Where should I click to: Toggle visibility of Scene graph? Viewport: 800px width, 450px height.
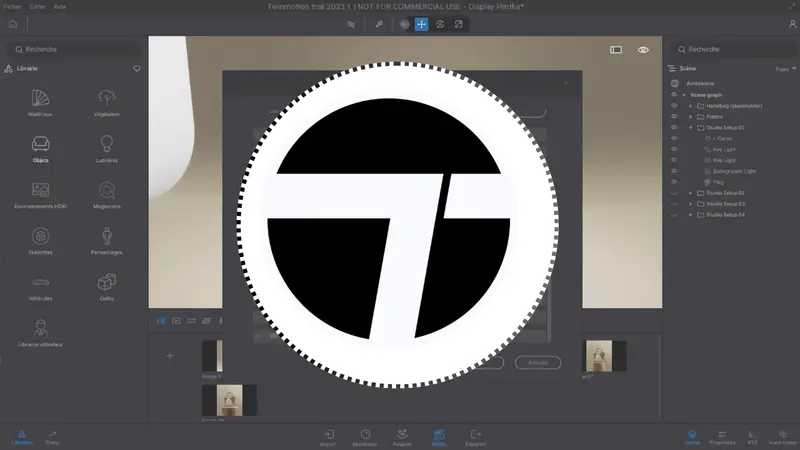[x=674, y=95]
